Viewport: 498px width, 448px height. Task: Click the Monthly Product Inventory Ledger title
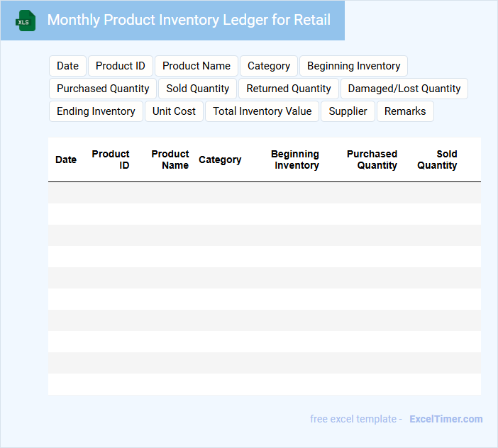pos(189,20)
